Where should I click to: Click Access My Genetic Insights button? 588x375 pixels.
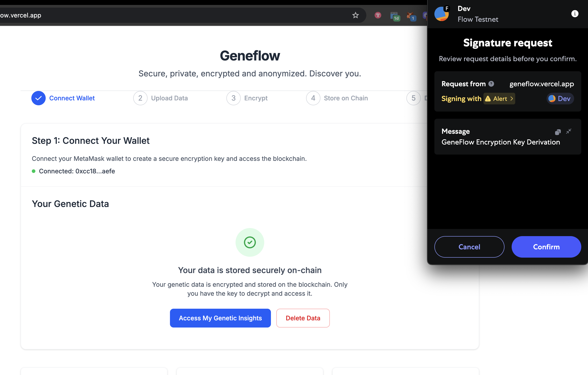coord(220,318)
